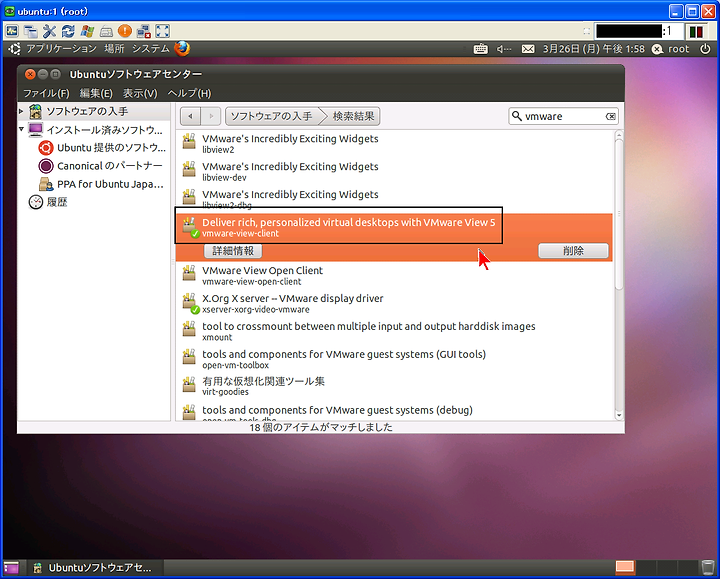The height and width of the screenshot is (579, 720).
Task: Click the package icon for xmount
Action: coord(189,329)
